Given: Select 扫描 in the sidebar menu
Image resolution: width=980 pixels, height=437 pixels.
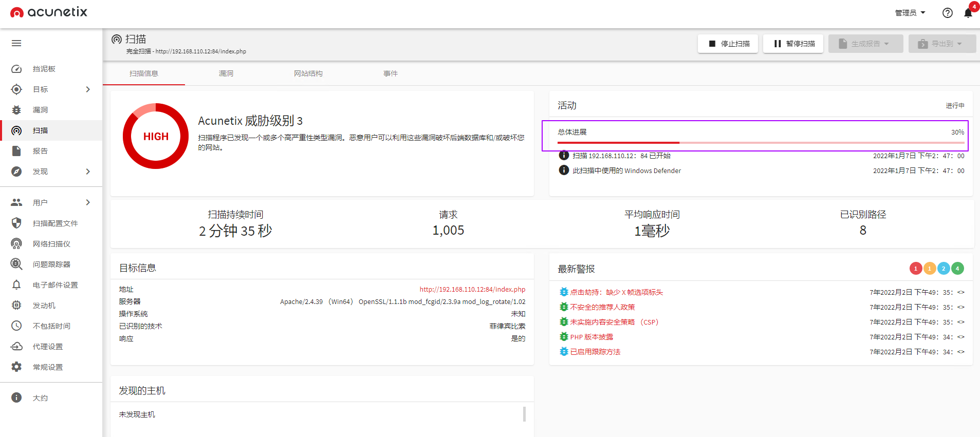Looking at the screenshot, I should [51, 130].
